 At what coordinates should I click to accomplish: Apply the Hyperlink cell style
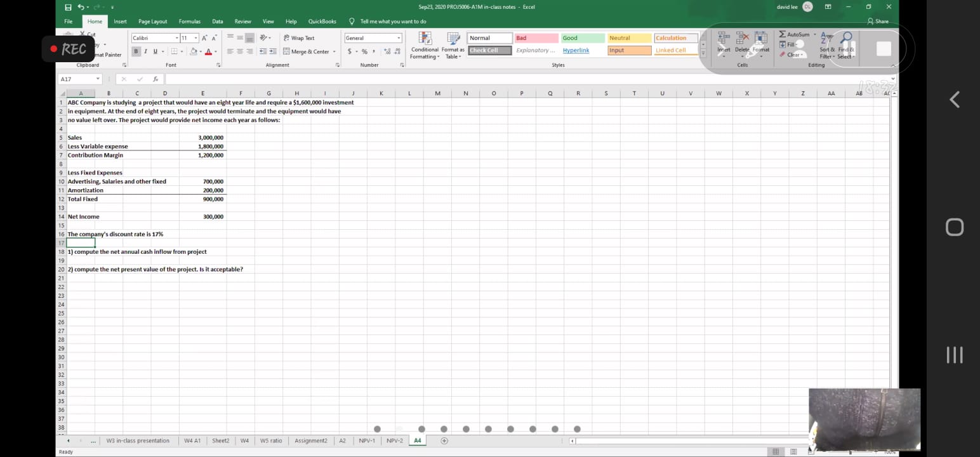[576, 51]
